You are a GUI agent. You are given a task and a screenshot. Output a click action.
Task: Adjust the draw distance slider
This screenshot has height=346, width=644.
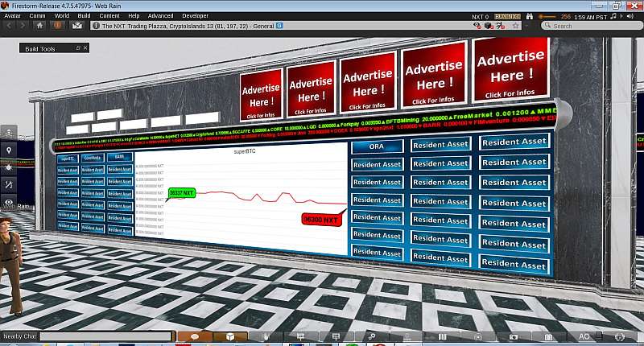(548, 16)
